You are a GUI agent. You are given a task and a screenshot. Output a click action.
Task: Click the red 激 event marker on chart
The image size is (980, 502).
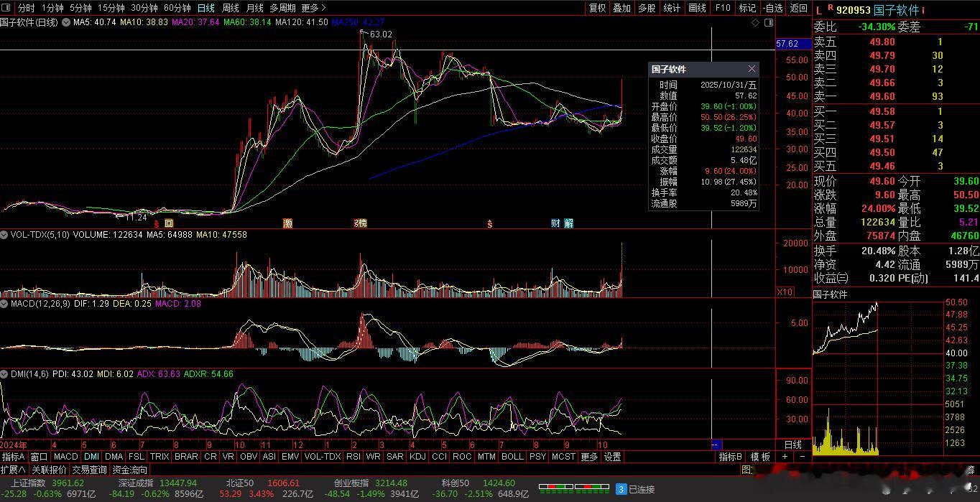[x=288, y=223]
